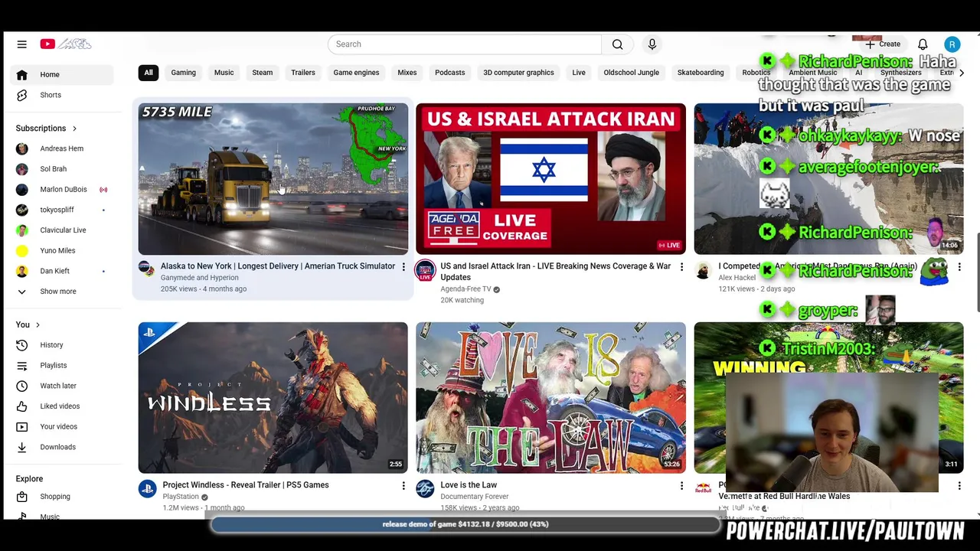Open the hamburger guide menu
This screenshot has height=551, width=980.
(x=21, y=44)
